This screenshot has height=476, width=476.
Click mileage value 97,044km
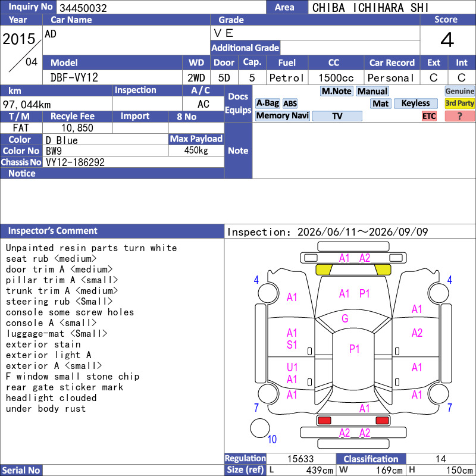(27, 105)
